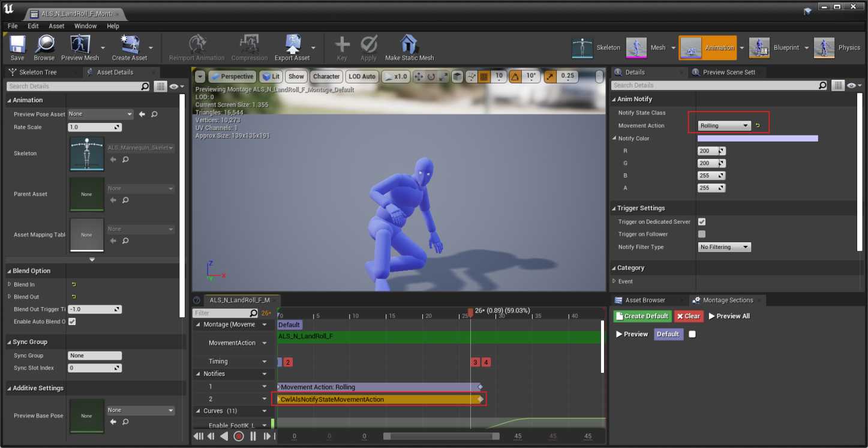Select the CwlAlsNotifyStateMovementAction notify track
This screenshot has height=448, width=868.
click(x=378, y=399)
